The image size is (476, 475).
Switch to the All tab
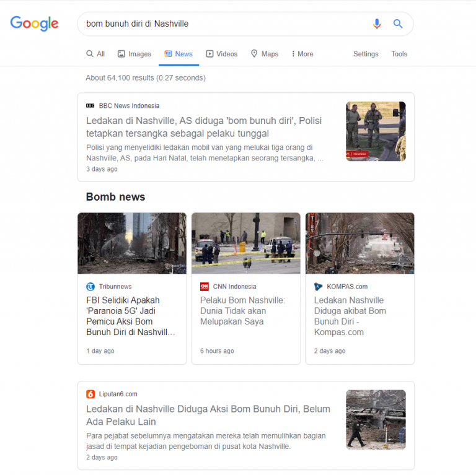coord(95,54)
